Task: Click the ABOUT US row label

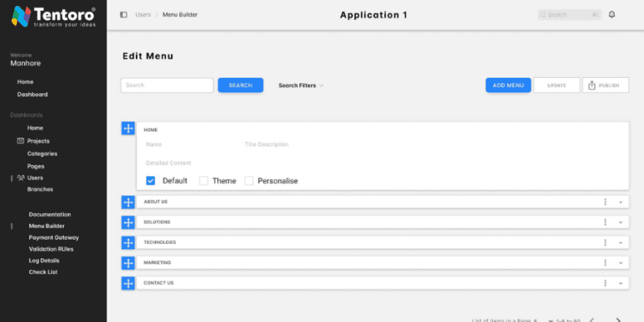Action: click(155, 201)
